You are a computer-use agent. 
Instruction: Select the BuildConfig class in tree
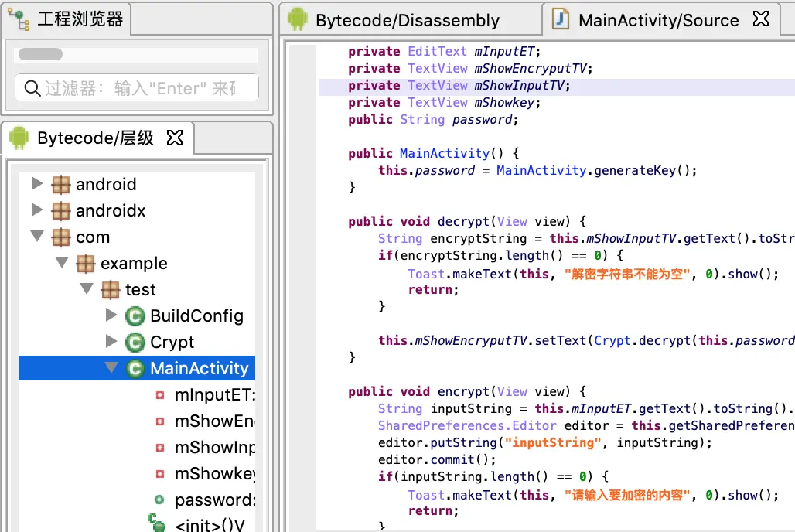click(x=196, y=316)
